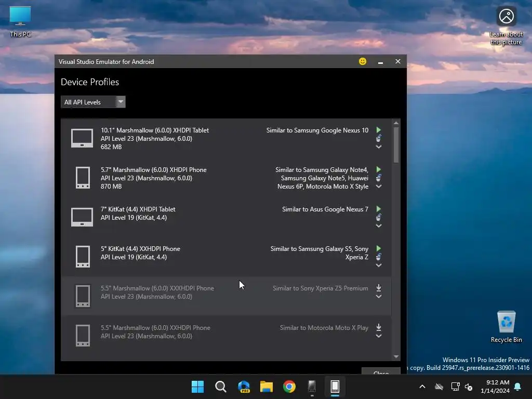Select the 7" KitKat tablet device image
The width and height of the screenshot is (532, 399).
click(x=82, y=217)
